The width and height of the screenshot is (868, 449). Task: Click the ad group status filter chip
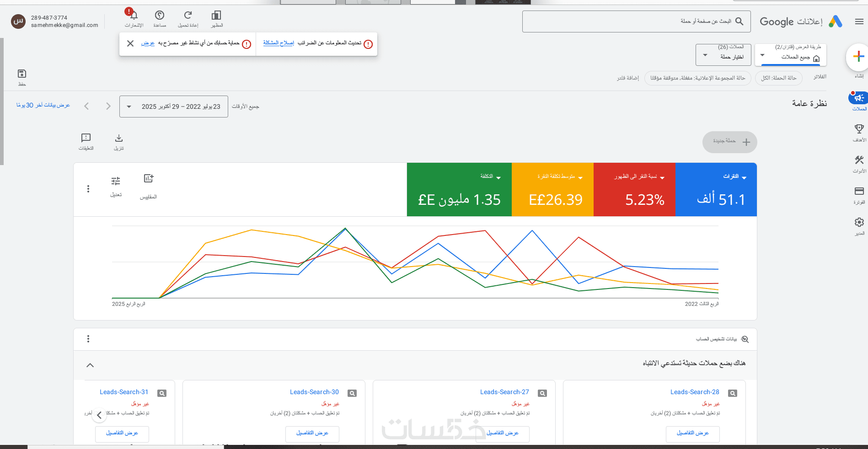[698, 78]
